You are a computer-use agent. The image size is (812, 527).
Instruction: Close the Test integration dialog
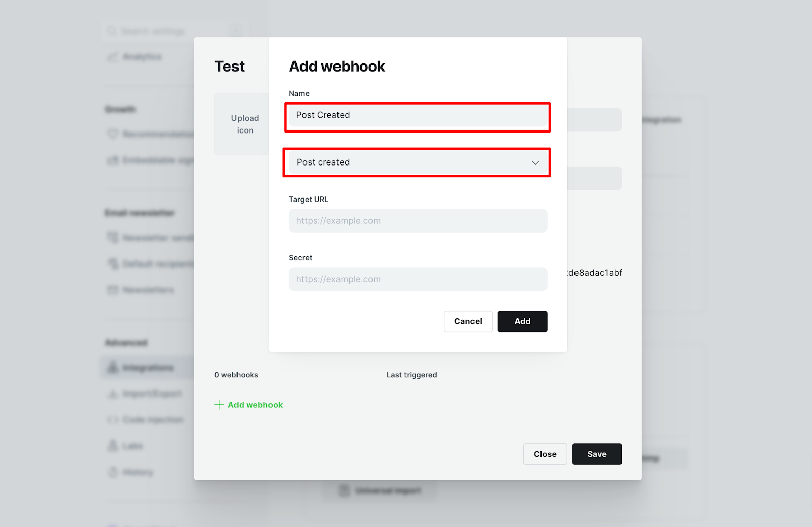[x=545, y=454]
